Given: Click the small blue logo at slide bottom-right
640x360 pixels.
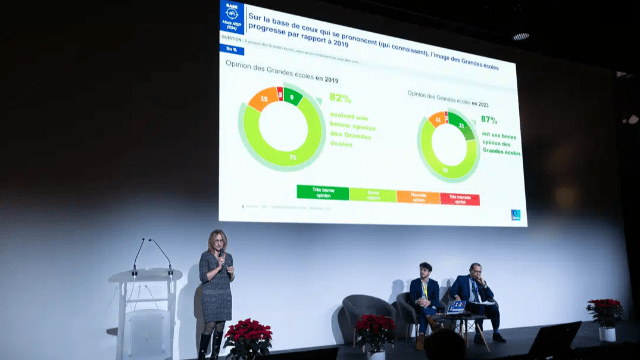Looking at the screenshot, I should point(516,215).
